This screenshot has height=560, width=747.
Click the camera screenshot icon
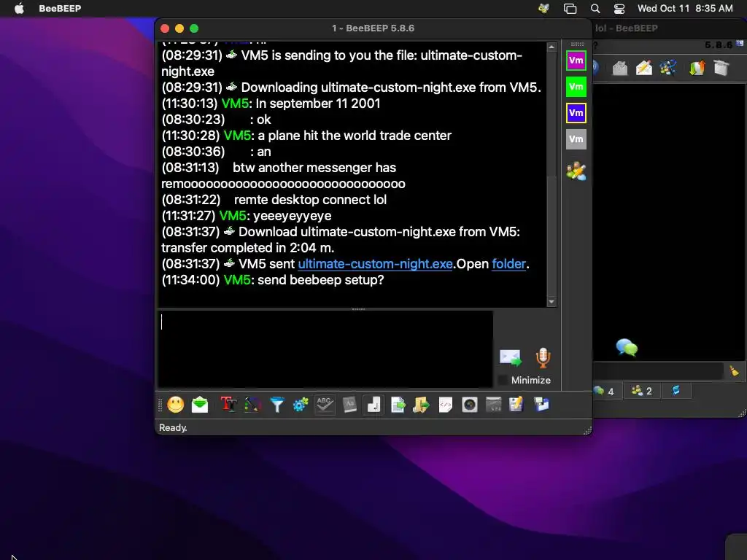pyautogui.click(x=470, y=405)
